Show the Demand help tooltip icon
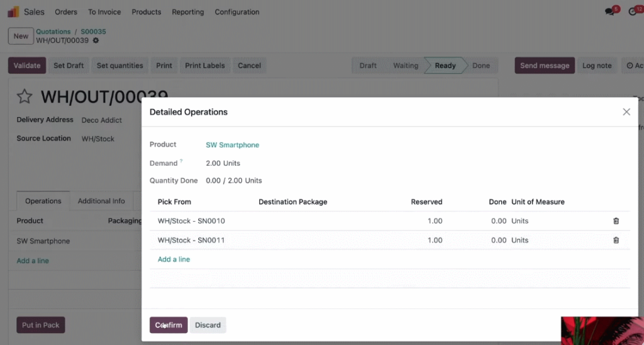The height and width of the screenshot is (345, 644). pos(181,161)
